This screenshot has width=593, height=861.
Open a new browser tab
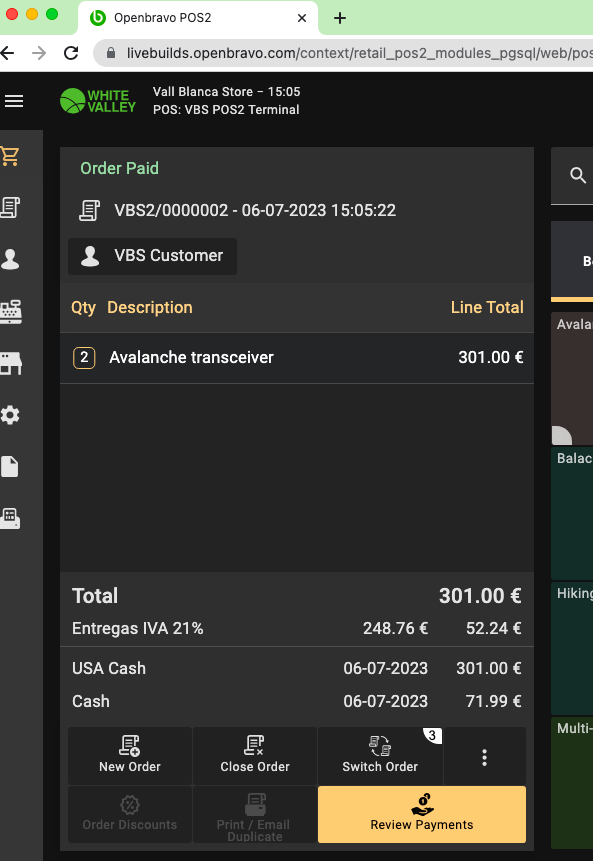point(340,18)
